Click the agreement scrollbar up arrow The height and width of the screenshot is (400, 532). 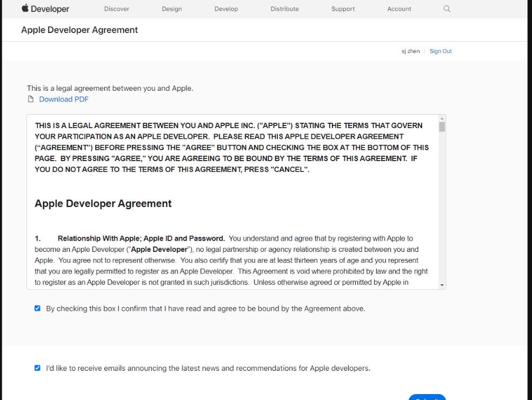(442, 118)
